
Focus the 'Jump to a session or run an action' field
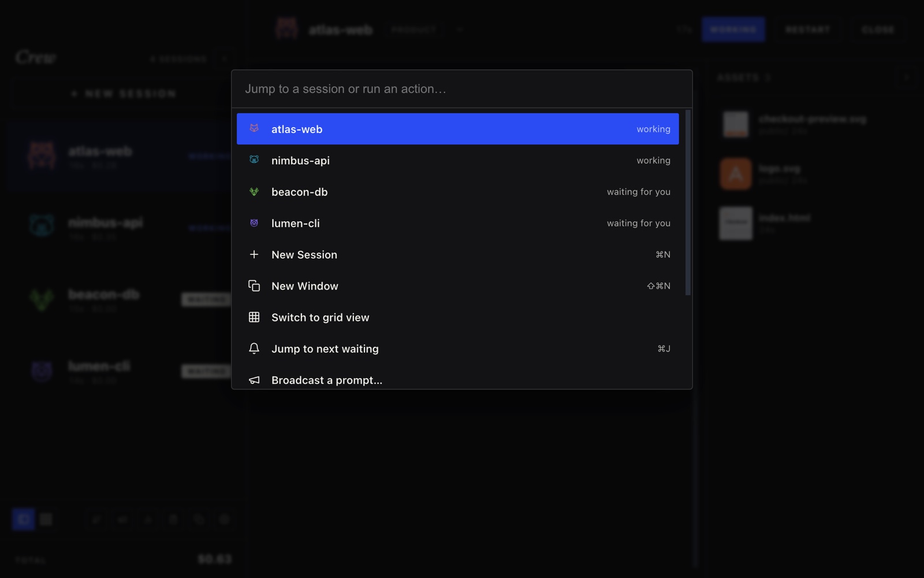(x=461, y=89)
